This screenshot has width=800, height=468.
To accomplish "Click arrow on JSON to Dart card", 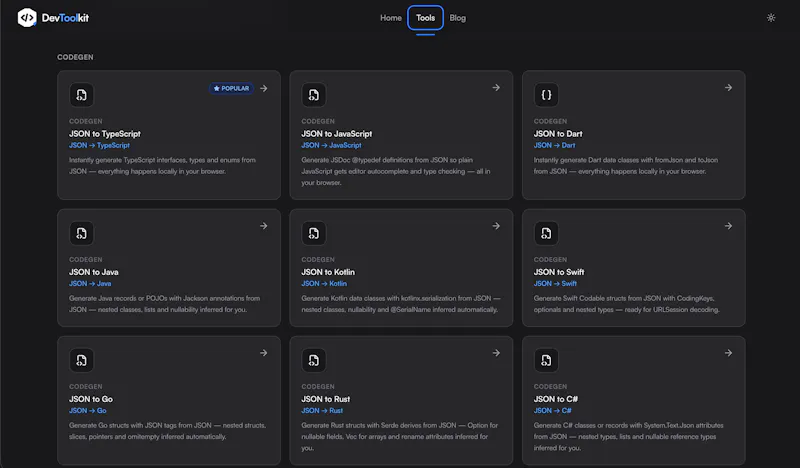I will click(x=729, y=88).
